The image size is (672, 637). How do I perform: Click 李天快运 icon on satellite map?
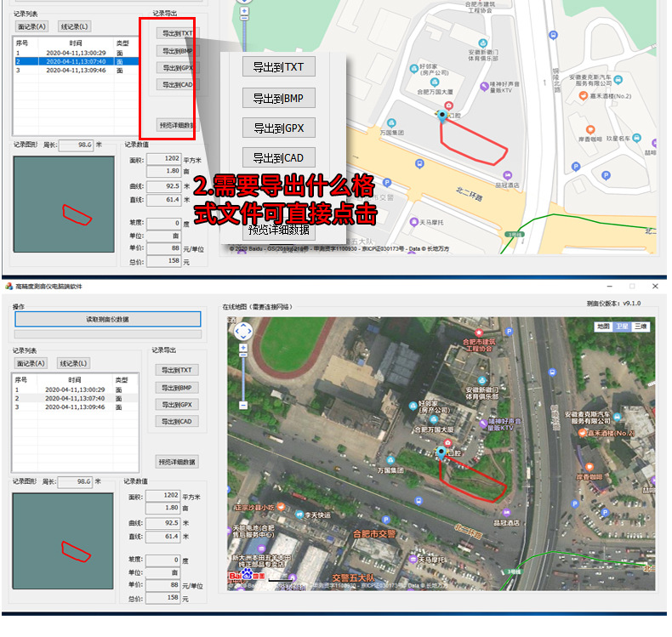click(300, 515)
